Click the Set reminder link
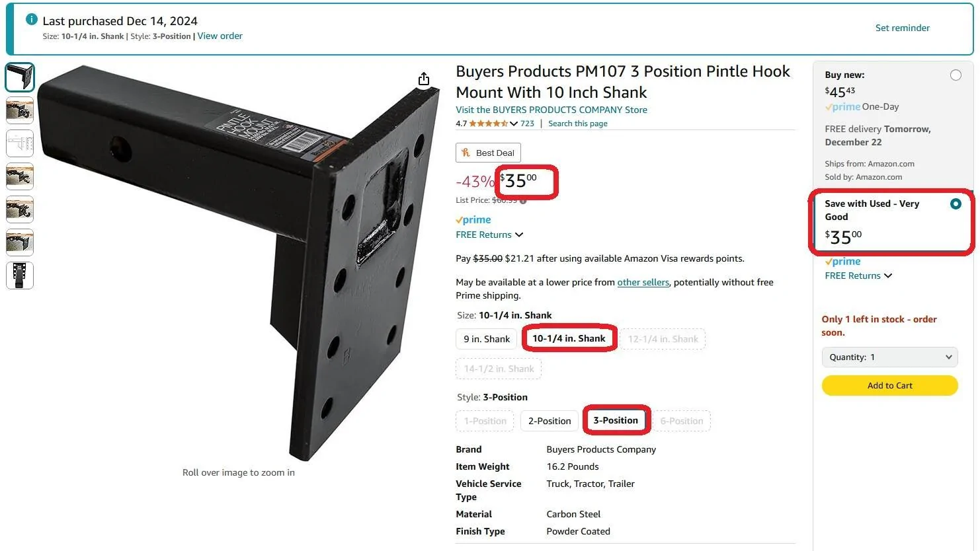 (x=902, y=28)
